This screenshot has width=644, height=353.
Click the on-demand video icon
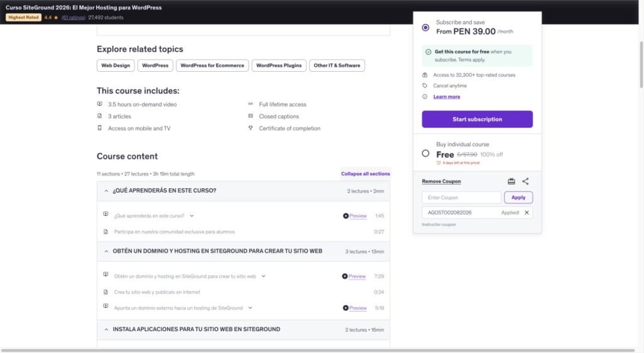point(99,104)
